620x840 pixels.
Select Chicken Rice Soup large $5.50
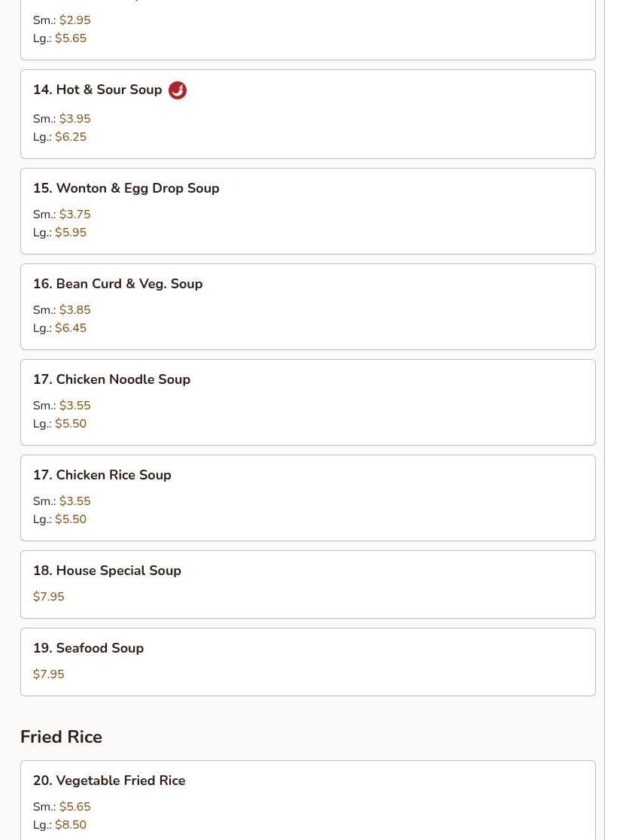coord(71,519)
